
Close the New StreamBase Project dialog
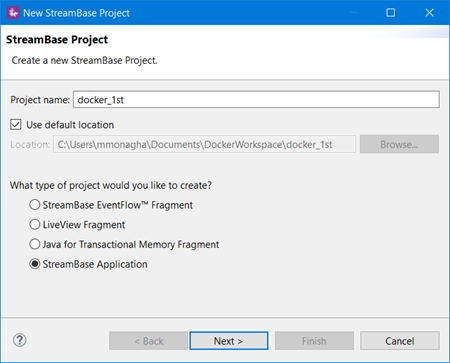tap(429, 13)
